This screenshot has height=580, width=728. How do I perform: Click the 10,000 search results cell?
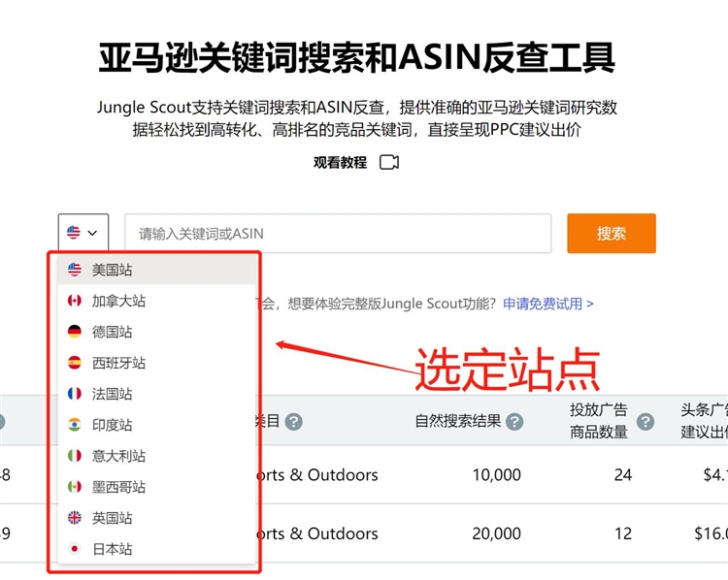[496, 474]
